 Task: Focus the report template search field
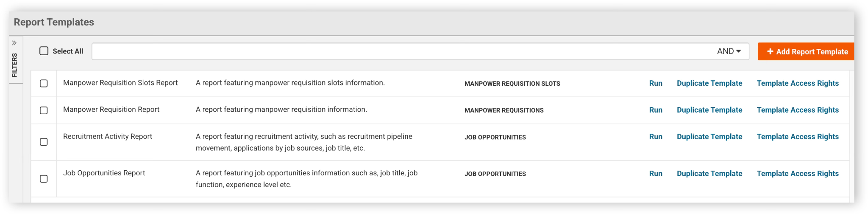pos(403,51)
